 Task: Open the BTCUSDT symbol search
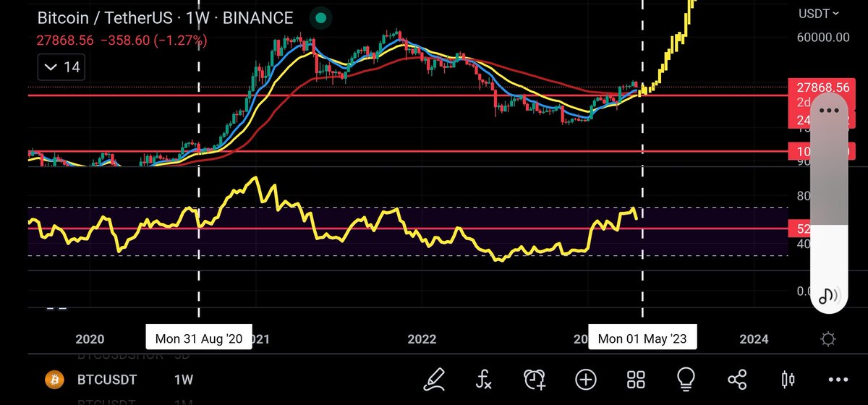[x=108, y=379]
